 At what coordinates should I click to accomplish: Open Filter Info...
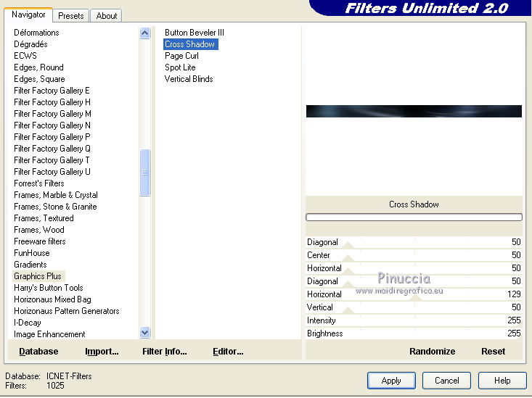click(x=165, y=352)
